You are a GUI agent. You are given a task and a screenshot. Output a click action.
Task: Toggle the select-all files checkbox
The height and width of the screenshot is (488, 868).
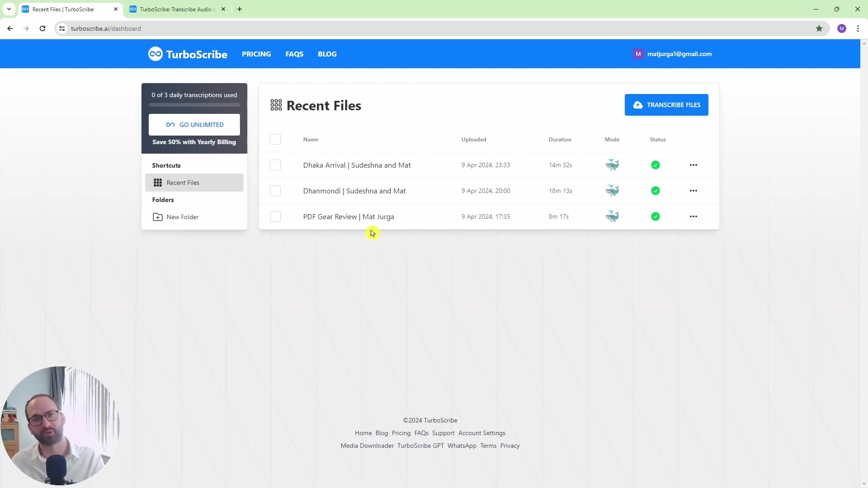tap(275, 139)
